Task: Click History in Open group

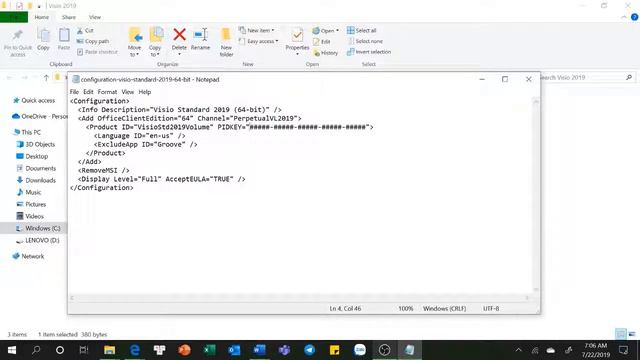Action: pos(326,53)
